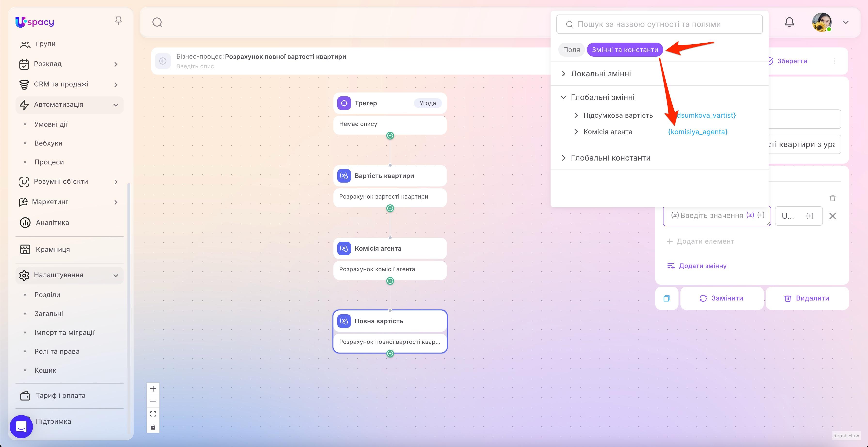This screenshot has width=868, height=447.
Task: Open Імпорт та міграції
Action: (x=64, y=332)
